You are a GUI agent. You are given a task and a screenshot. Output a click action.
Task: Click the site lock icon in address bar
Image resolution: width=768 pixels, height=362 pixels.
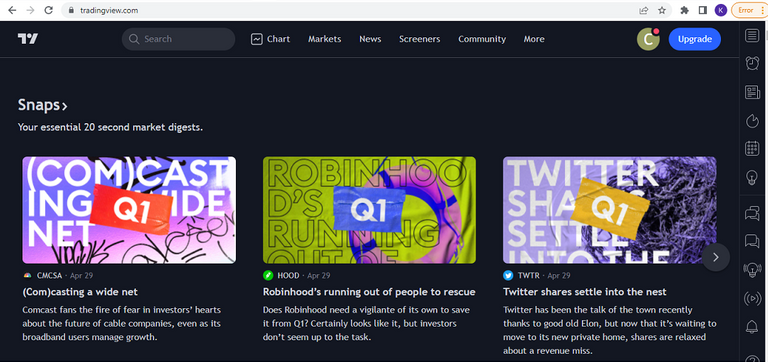pos(72,10)
